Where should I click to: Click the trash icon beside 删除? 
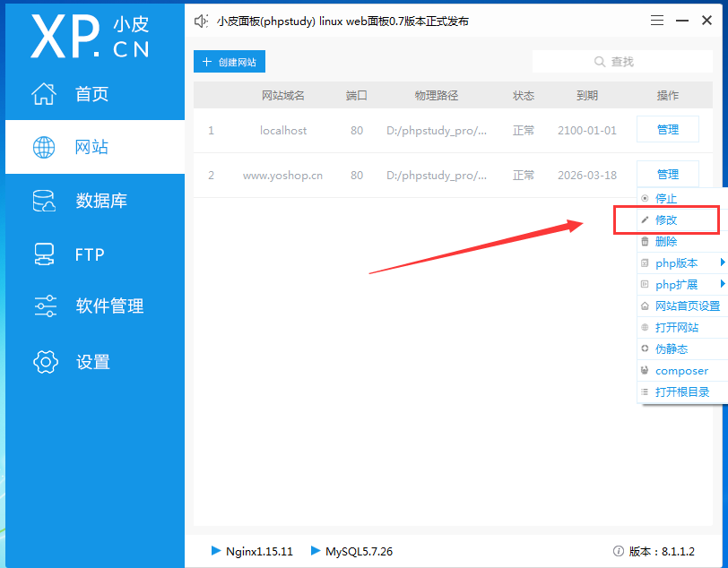(x=645, y=241)
